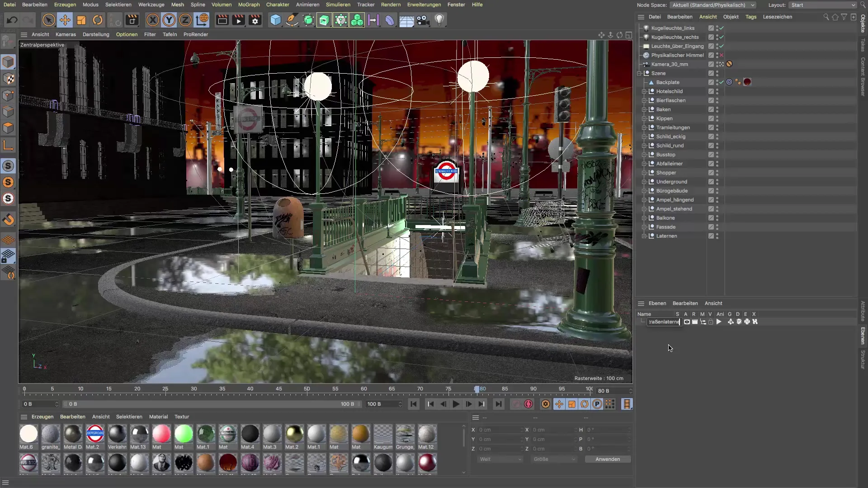The height and width of the screenshot is (488, 868).
Task: Click the Straßenlaterne layer name field
Action: click(x=664, y=322)
